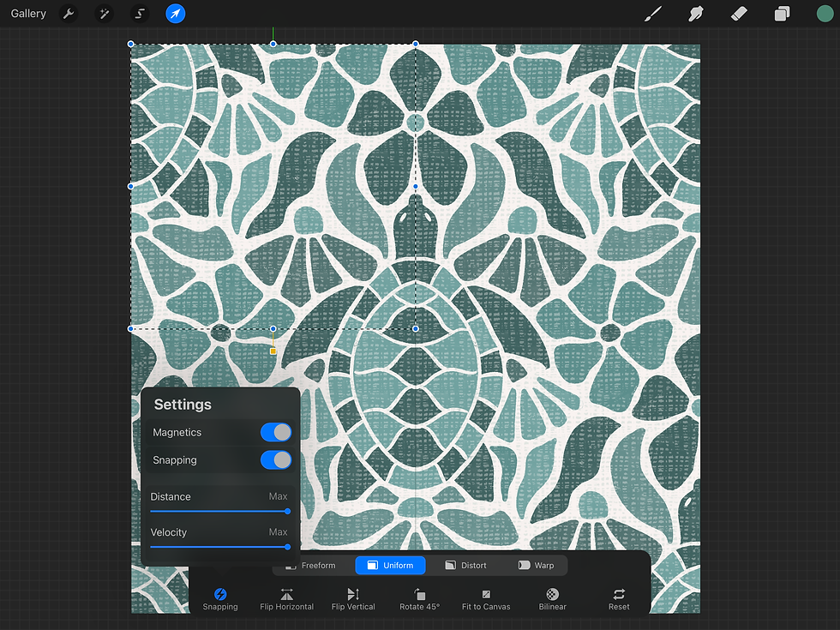Open the active color swatch
This screenshot has width=840, height=630.
pos(825,13)
